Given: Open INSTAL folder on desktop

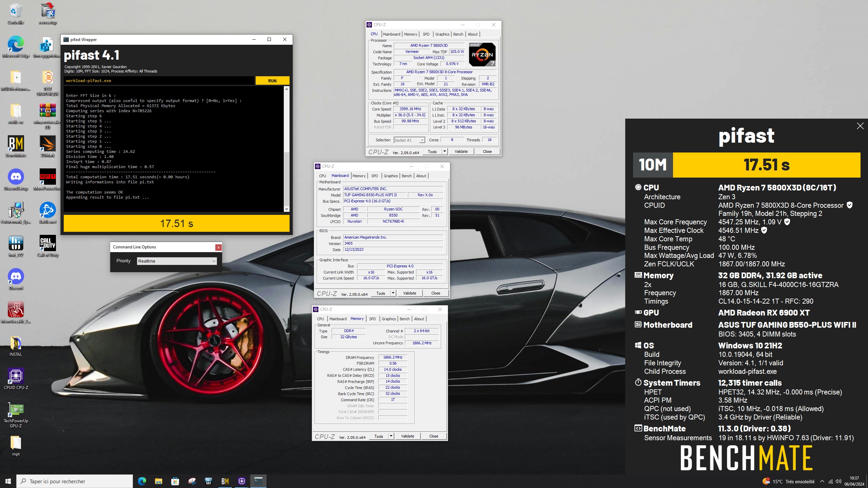Looking at the screenshot, I should point(16,346).
